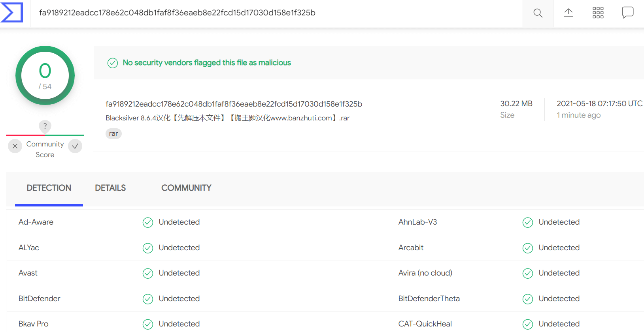Click the search magnifier icon
The image size is (644, 332).
click(538, 13)
